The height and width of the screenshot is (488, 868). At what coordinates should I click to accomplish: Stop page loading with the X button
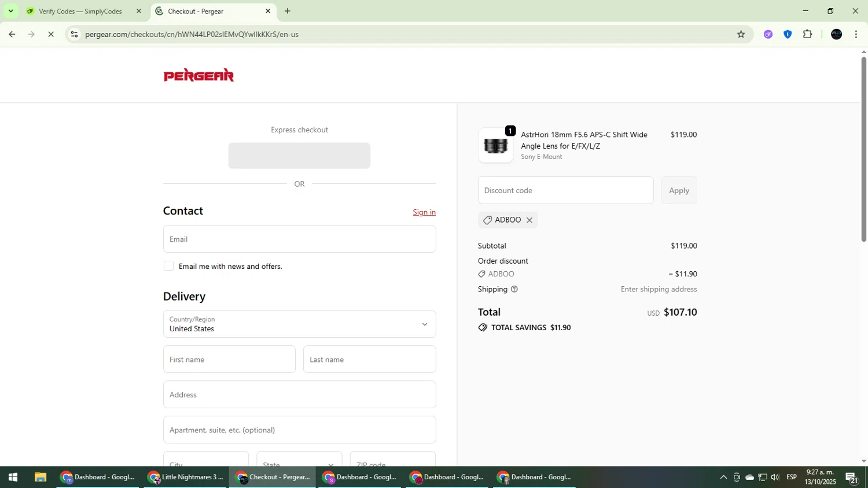click(51, 34)
